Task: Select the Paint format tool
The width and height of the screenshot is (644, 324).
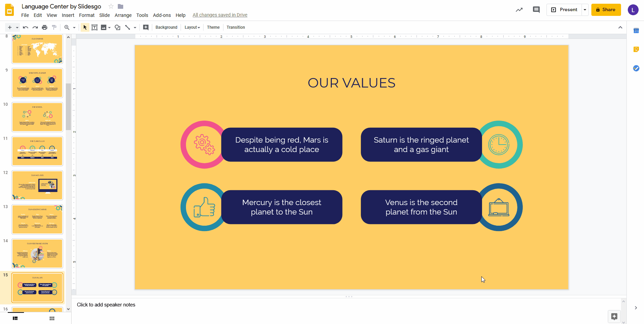Action: (x=54, y=27)
